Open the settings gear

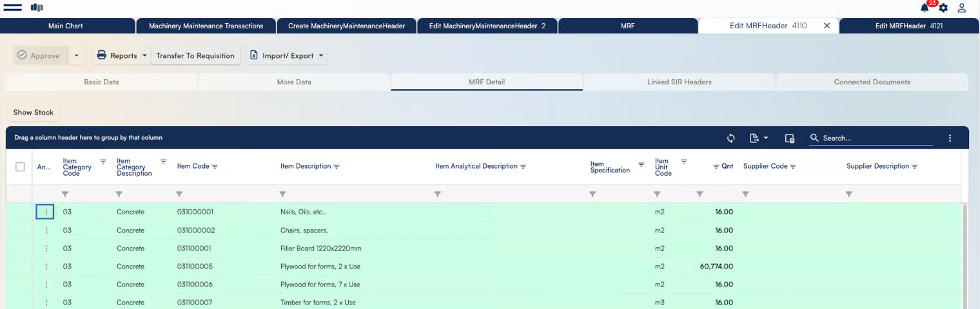tap(943, 8)
